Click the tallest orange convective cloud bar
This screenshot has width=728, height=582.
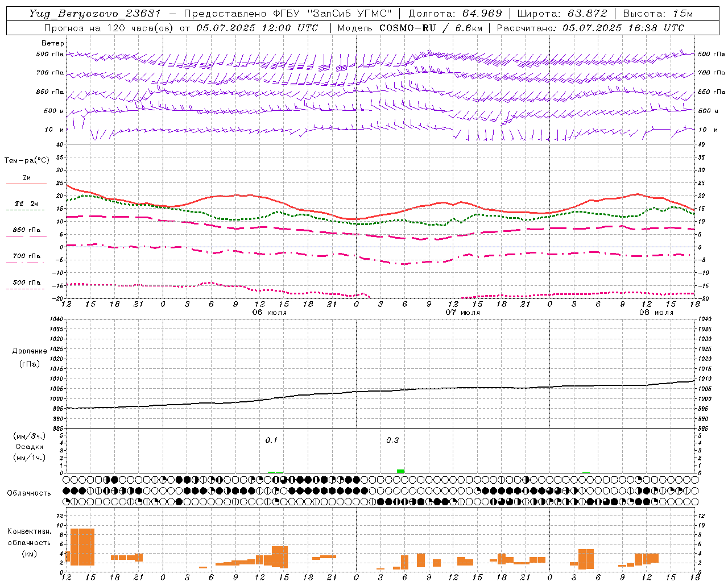82,547
